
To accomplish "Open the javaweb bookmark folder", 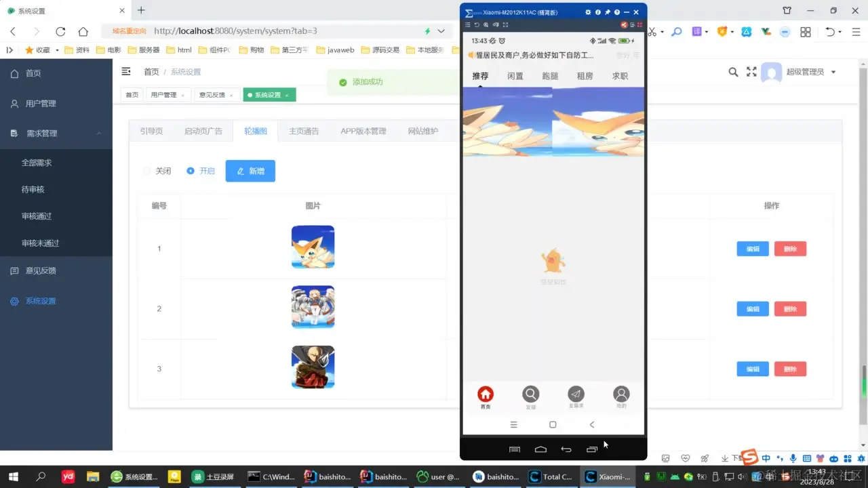I will click(x=335, y=50).
